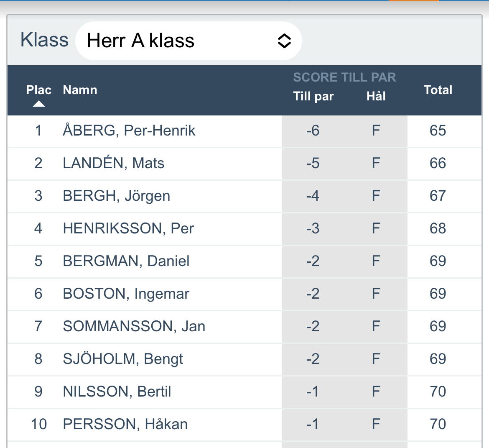The image size is (489, 448).
Task: Click the total score 65 cell
Action: tap(438, 131)
